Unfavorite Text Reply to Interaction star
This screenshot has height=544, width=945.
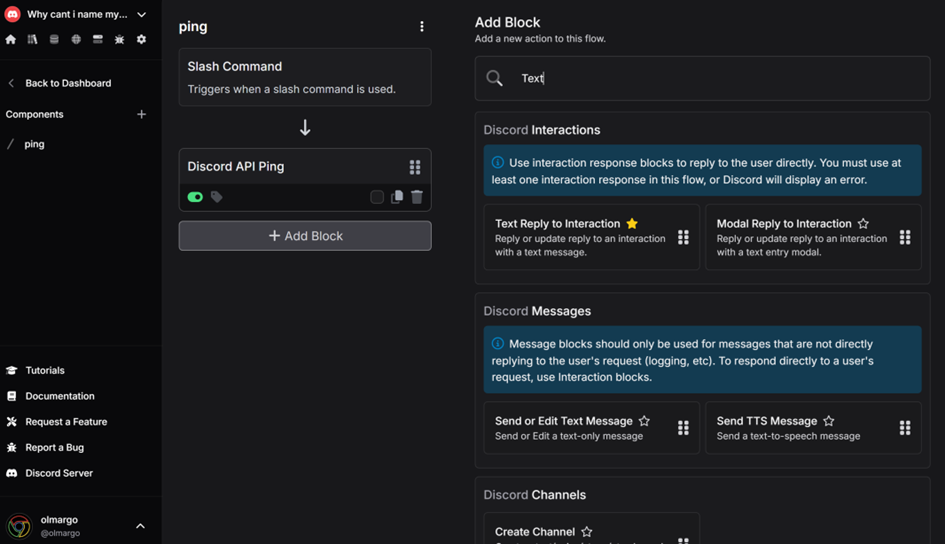click(x=632, y=224)
